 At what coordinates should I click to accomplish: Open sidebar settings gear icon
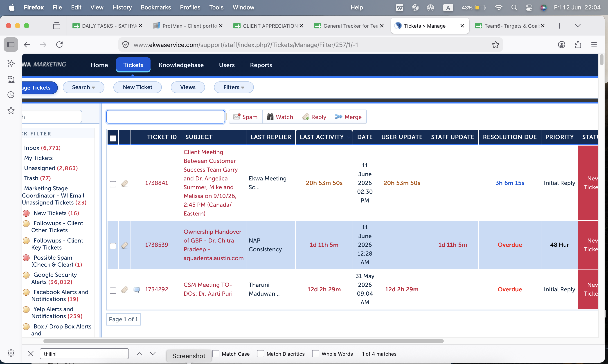(11, 353)
